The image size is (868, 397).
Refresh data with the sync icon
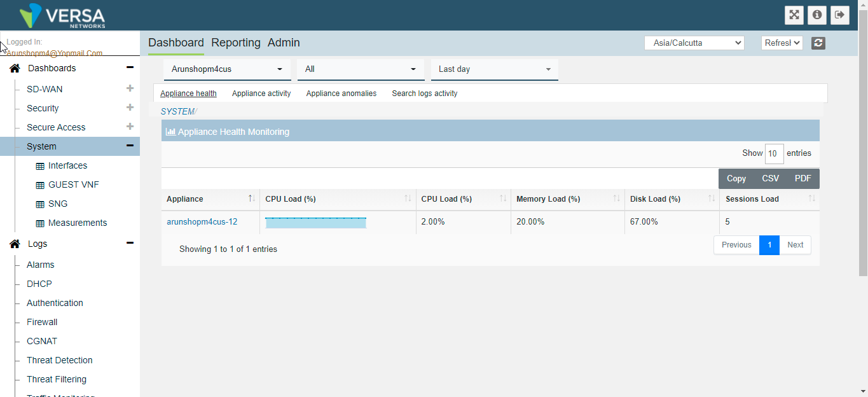818,43
